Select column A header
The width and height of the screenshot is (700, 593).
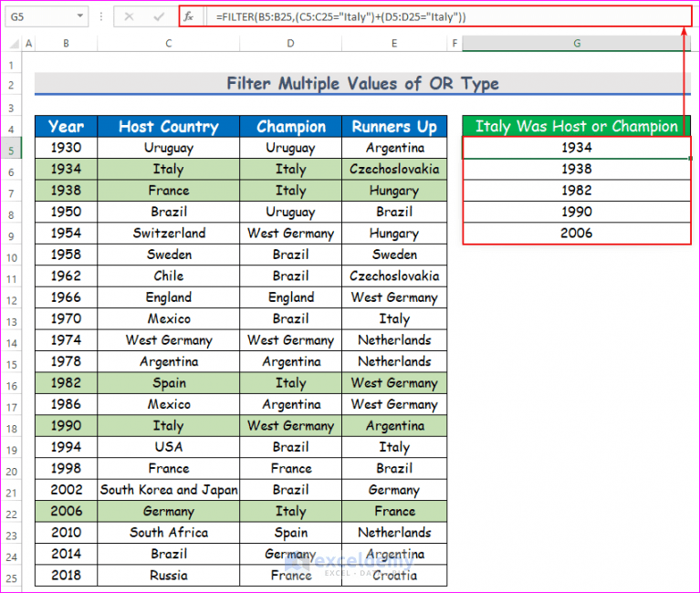point(28,43)
